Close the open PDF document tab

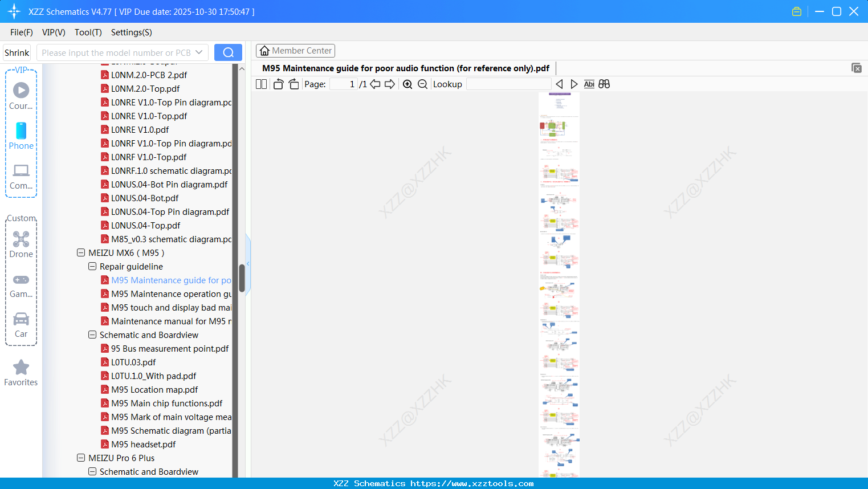pos(857,68)
